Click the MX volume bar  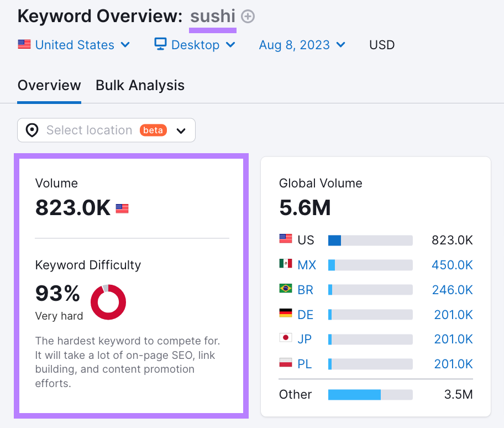370,265
